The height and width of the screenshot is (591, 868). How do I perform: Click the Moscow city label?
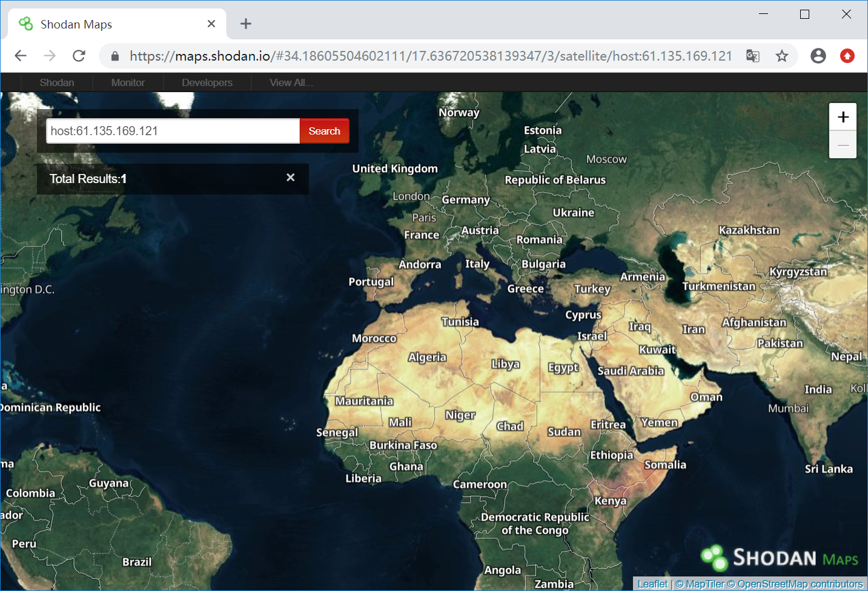[606, 159]
